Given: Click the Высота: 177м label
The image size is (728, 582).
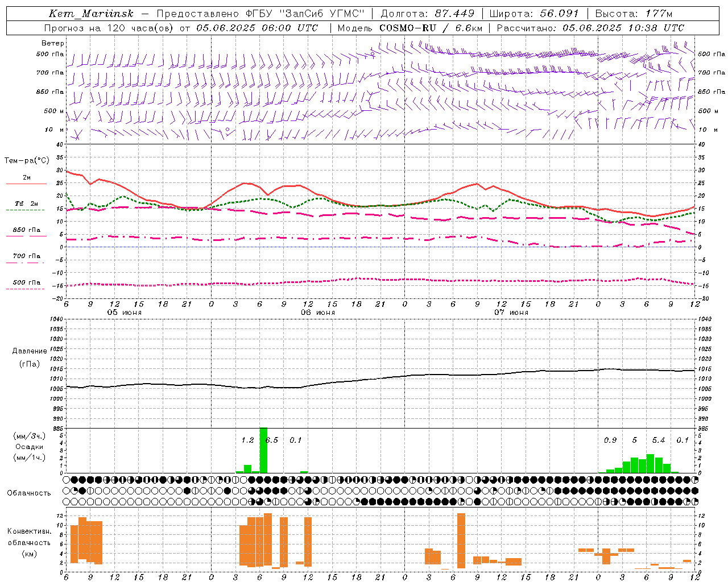Looking at the screenshot, I should coord(633,14).
